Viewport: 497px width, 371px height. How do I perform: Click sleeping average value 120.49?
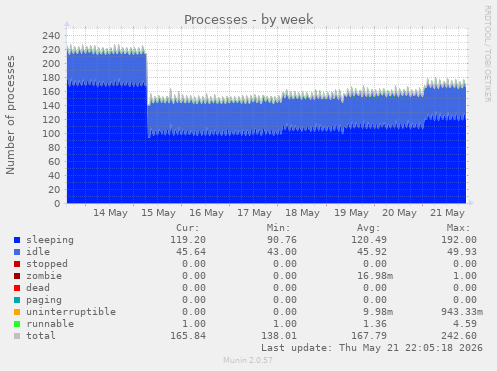(x=369, y=240)
